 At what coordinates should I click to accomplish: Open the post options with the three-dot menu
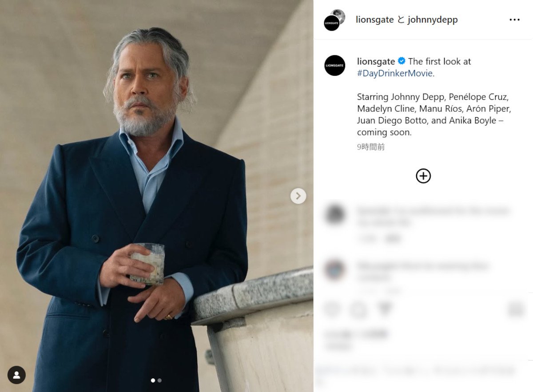(x=514, y=20)
